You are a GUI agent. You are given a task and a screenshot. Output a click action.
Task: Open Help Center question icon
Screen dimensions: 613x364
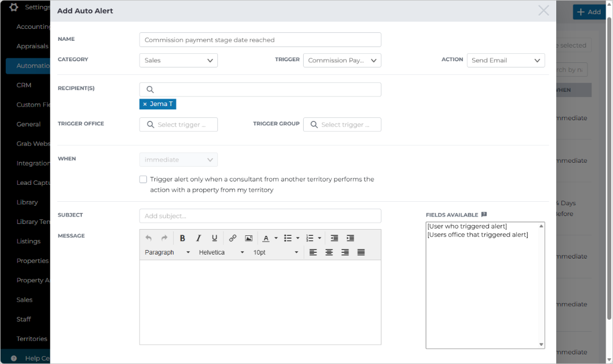pyautogui.click(x=14, y=358)
